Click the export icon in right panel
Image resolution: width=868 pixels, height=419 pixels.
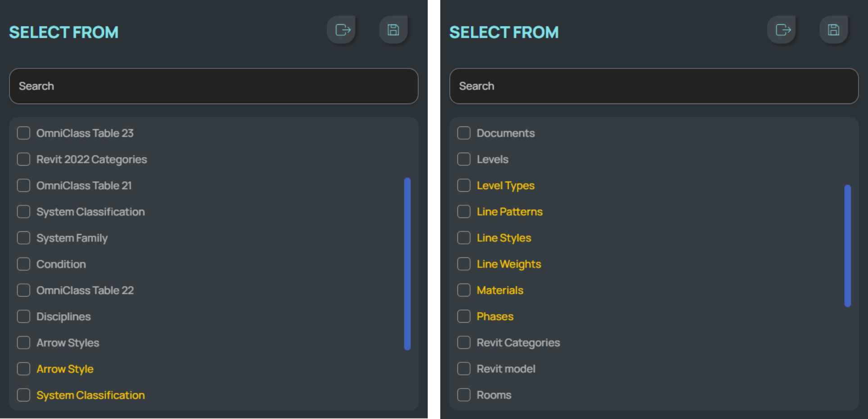tap(783, 30)
